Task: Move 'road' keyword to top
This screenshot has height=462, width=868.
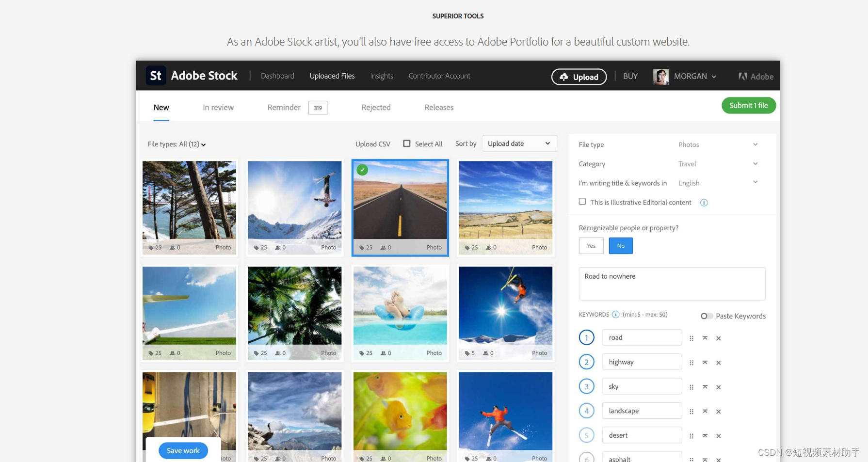Action: (x=705, y=338)
